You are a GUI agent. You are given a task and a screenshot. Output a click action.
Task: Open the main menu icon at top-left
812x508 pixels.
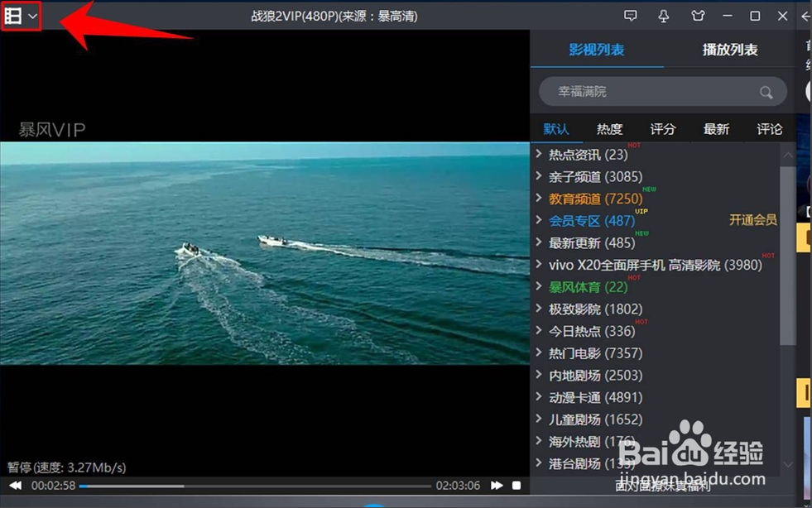click(13, 16)
